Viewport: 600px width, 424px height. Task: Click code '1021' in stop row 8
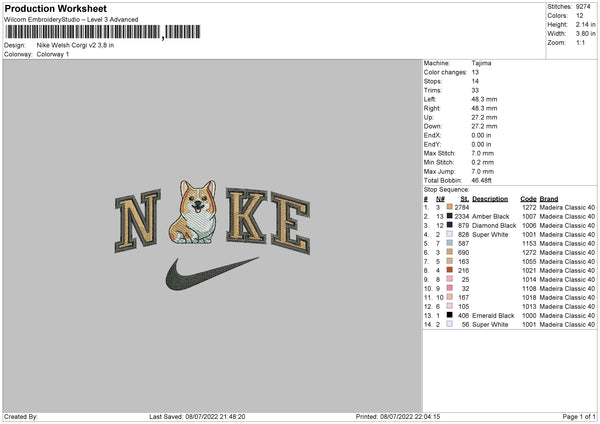point(529,271)
